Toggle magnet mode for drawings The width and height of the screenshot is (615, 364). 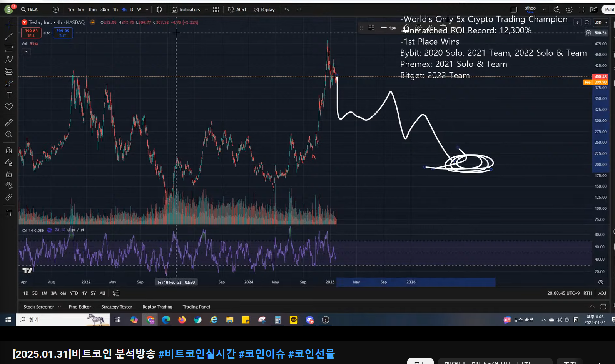9,150
